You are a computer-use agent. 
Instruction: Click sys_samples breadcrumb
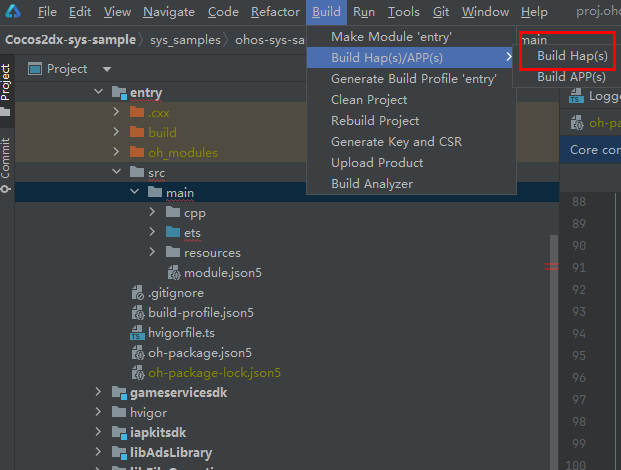click(x=185, y=40)
